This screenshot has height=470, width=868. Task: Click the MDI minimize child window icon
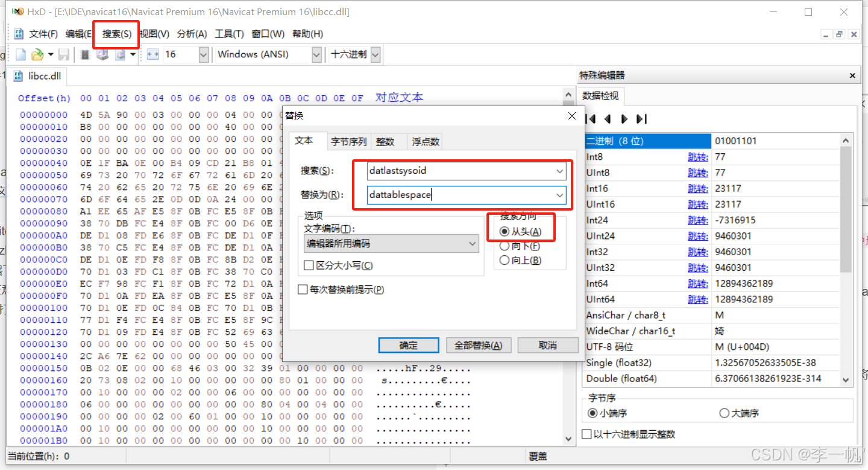pyautogui.click(x=826, y=34)
